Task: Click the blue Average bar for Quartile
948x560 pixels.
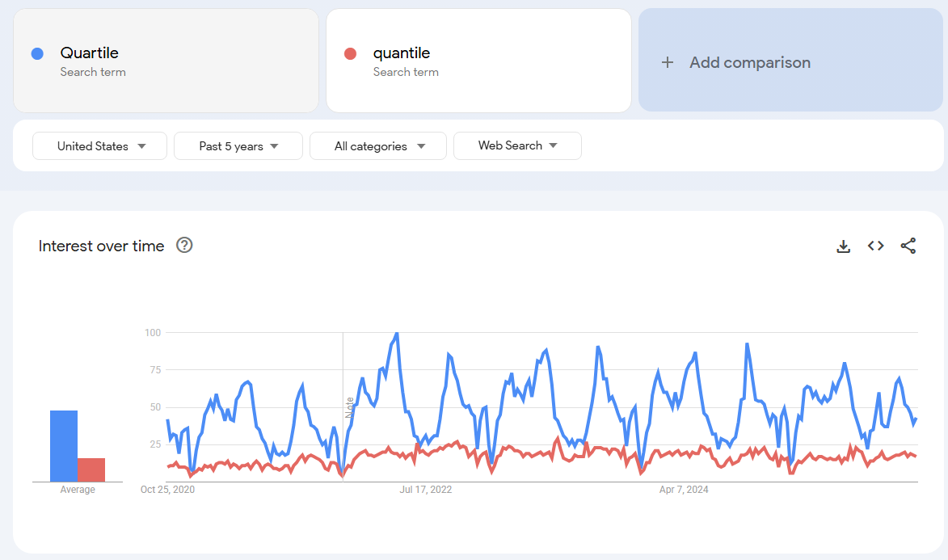Action: 64,446
